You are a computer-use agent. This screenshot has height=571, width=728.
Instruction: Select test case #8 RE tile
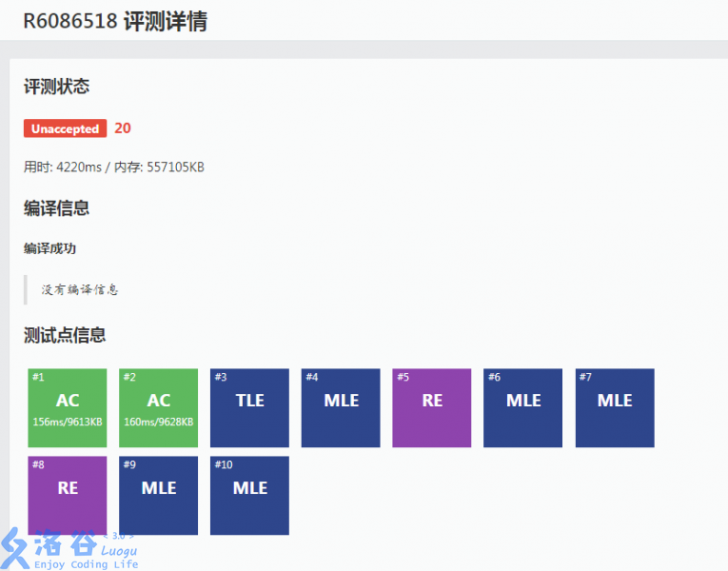68,495
